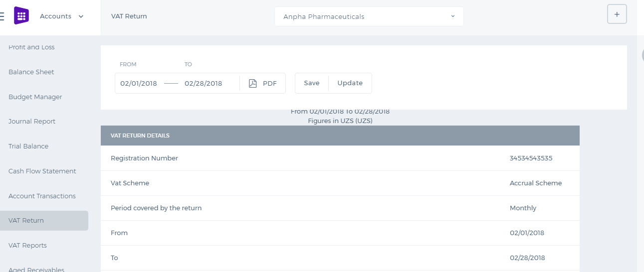Viewport: 644px width, 272px height.
Task: Open the Trial Balance page
Action: tap(28, 146)
